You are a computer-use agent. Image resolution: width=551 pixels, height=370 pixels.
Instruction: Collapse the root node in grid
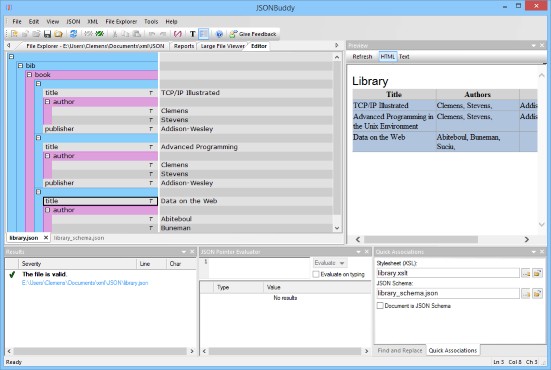tap(11, 57)
